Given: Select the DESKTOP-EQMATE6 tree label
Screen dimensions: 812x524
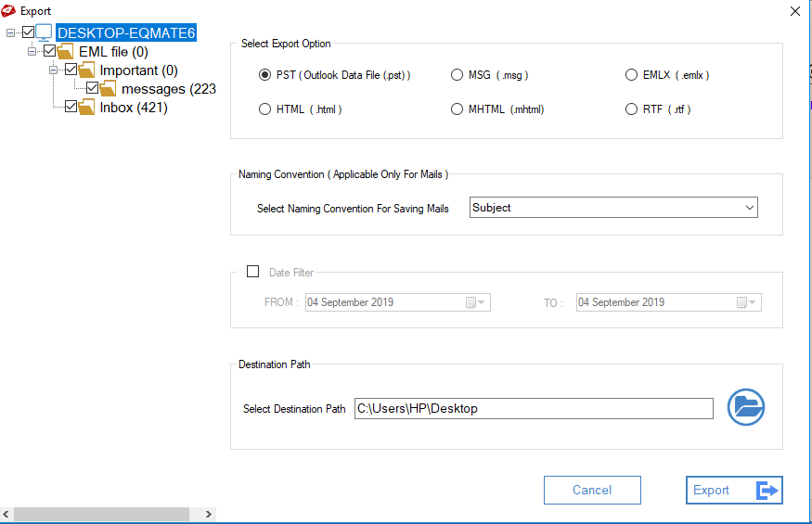Looking at the screenshot, I should click(x=126, y=32).
